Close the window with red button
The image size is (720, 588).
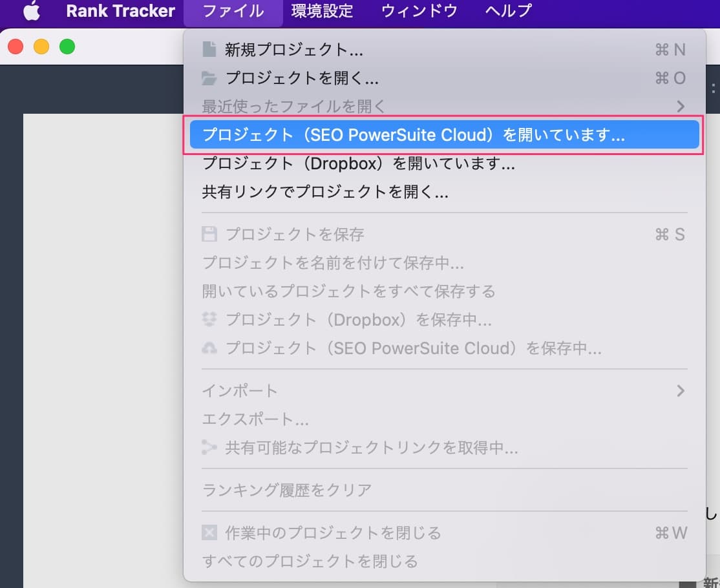[x=16, y=47]
